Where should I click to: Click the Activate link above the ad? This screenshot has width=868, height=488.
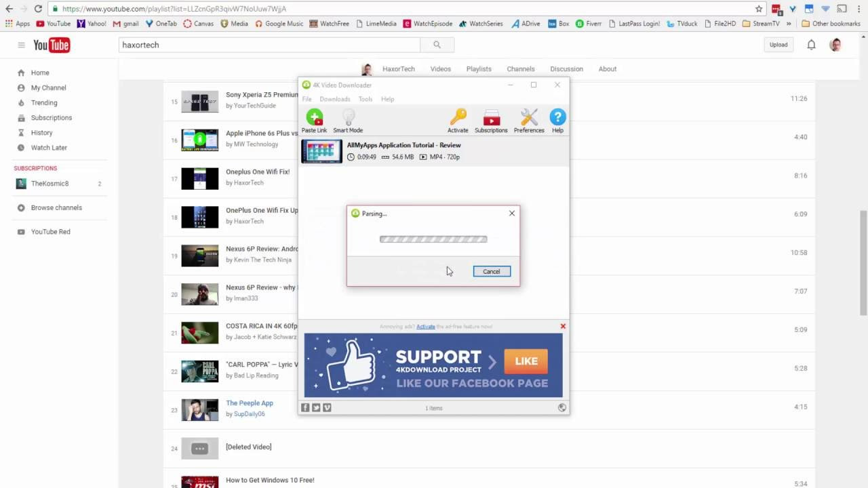pos(426,327)
